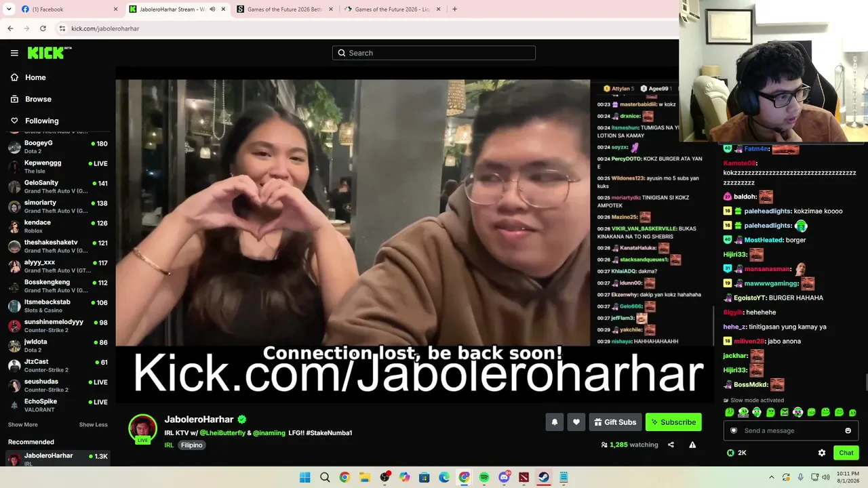Open alyyy_xxx channel in the sidebar
The image size is (868, 488).
tap(58, 266)
